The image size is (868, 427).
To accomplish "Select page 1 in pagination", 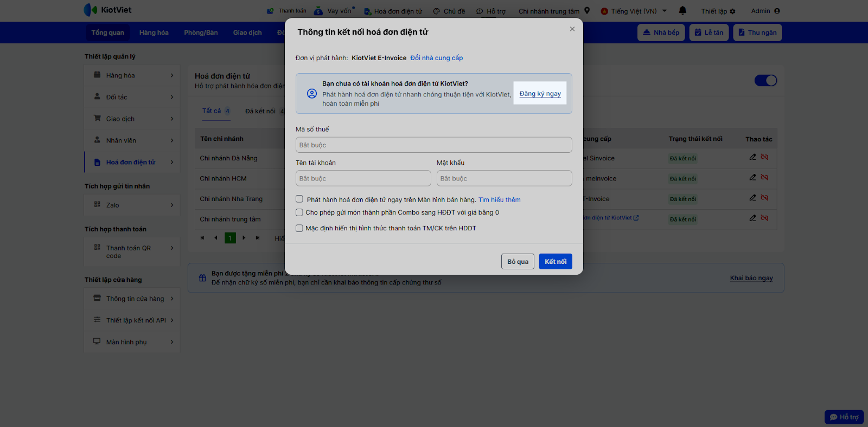I will click(230, 238).
